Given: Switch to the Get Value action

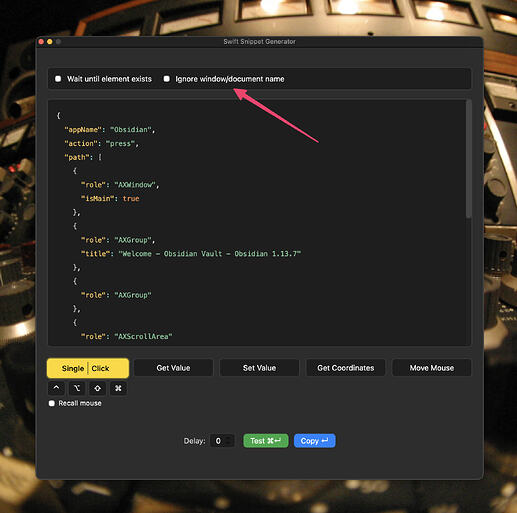Looking at the screenshot, I should click(173, 368).
